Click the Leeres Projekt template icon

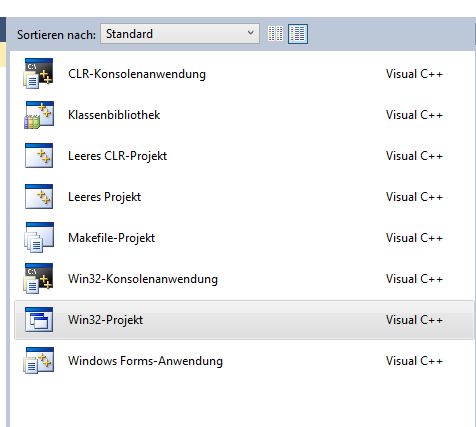(39, 197)
